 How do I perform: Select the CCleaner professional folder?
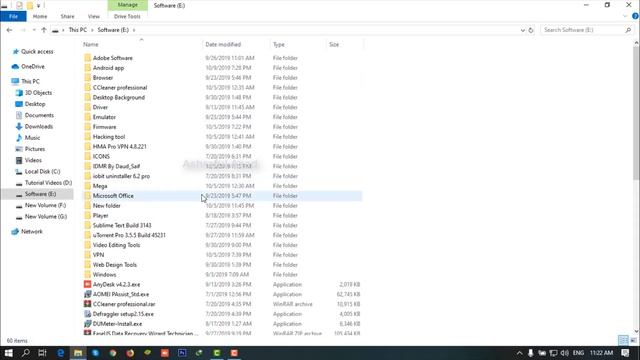tap(120, 87)
